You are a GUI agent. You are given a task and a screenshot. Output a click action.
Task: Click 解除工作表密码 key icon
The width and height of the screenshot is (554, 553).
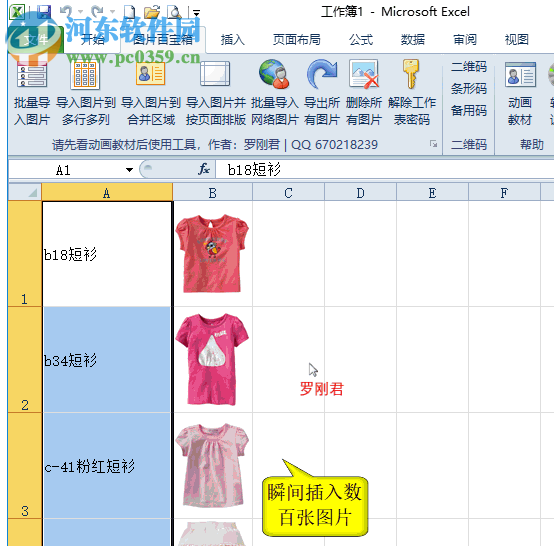pyautogui.click(x=411, y=74)
